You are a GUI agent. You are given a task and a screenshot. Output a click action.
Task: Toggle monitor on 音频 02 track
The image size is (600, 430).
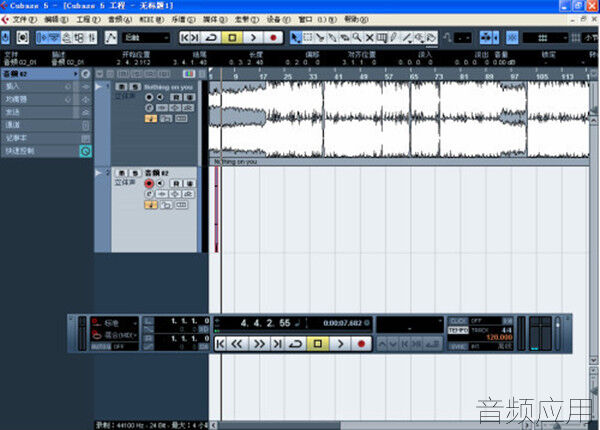pyautogui.click(x=160, y=184)
